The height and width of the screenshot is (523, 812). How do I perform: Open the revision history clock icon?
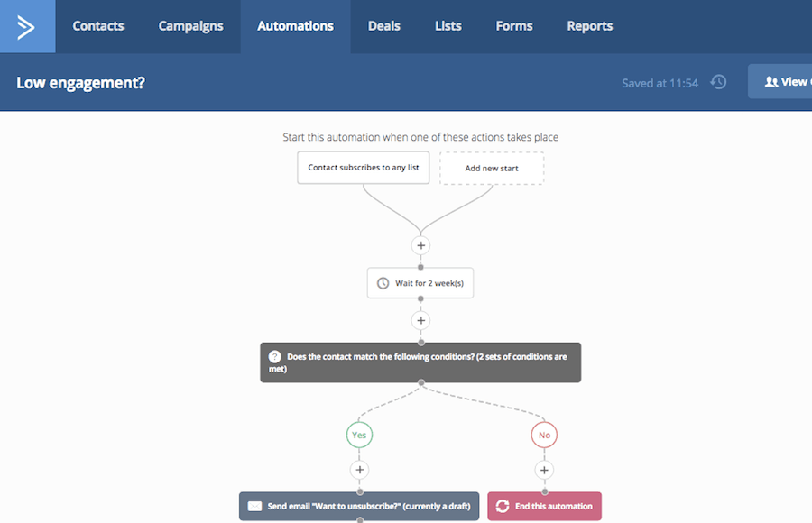tap(718, 82)
